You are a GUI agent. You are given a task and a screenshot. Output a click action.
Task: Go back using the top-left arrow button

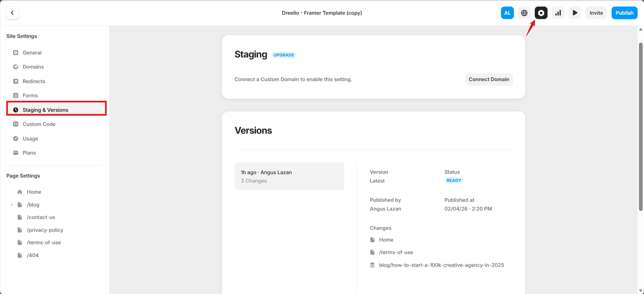click(12, 13)
